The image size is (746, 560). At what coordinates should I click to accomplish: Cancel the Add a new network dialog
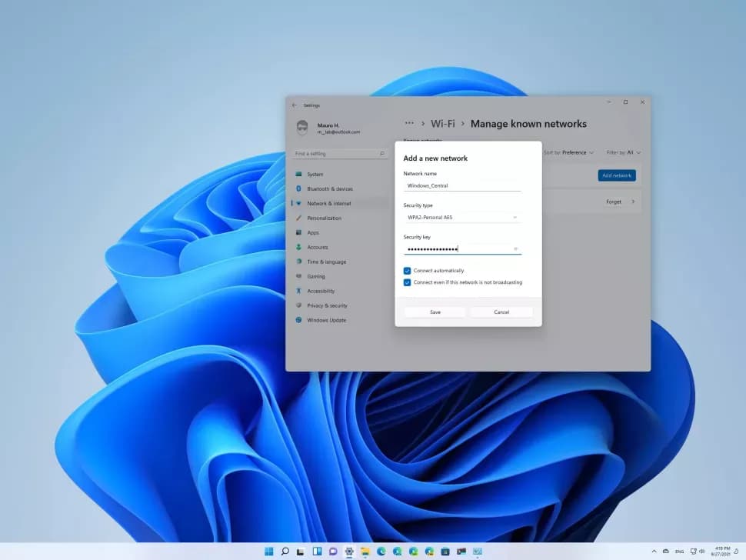(x=501, y=312)
